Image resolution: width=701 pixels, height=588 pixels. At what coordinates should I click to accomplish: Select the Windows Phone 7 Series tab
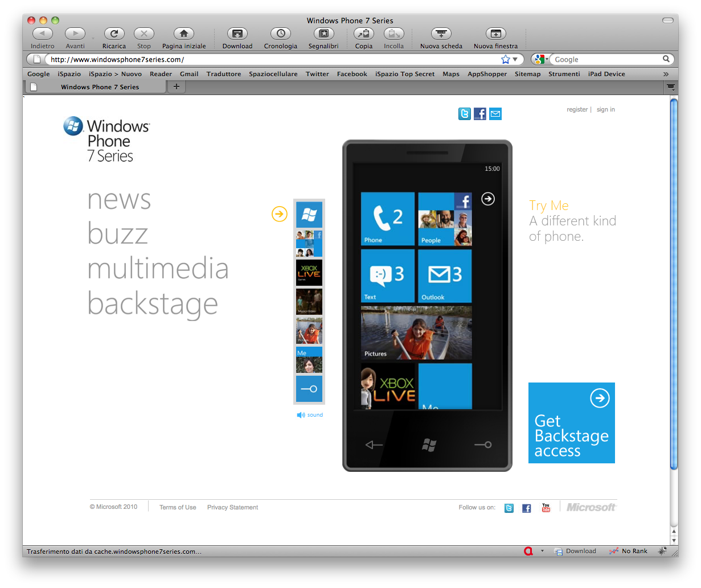click(100, 87)
